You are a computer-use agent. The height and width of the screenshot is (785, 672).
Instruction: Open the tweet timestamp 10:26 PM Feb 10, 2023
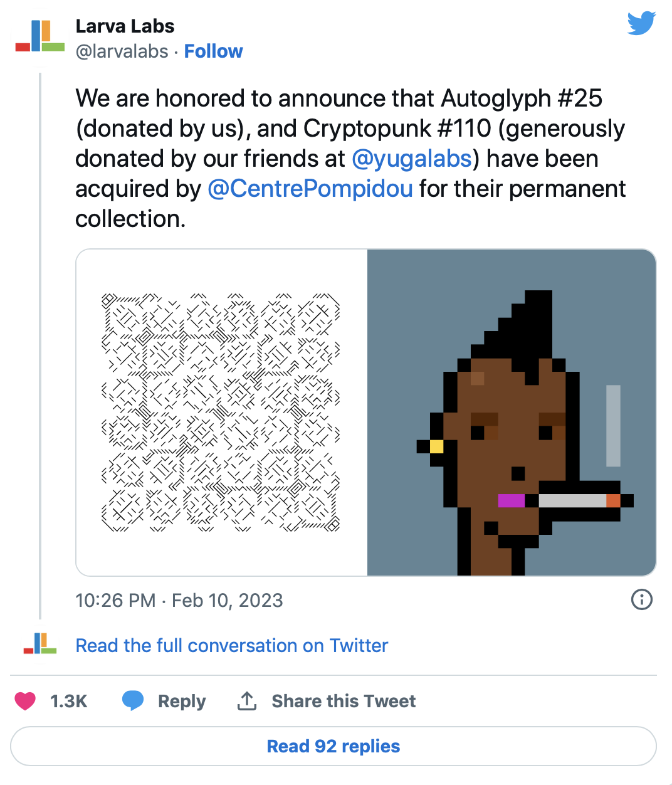tap(179, 600)
